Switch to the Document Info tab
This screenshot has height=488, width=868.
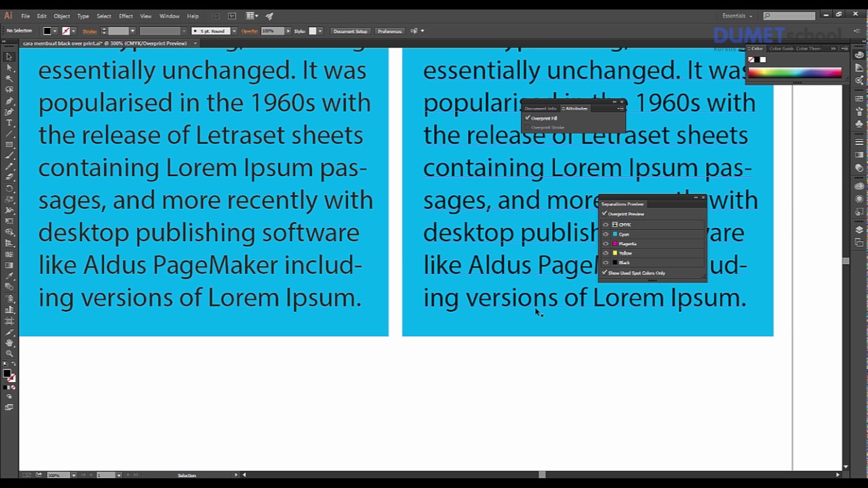(x=540, y=108)
